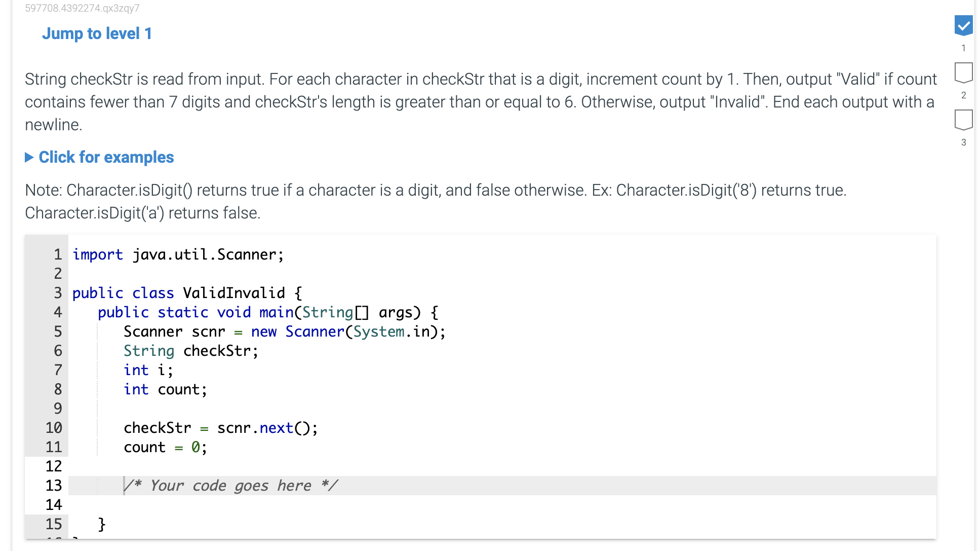The height and width of the screenshot is (551, 980).
Task: Open the Jump to level 1 link
Action: coord(97,33)
